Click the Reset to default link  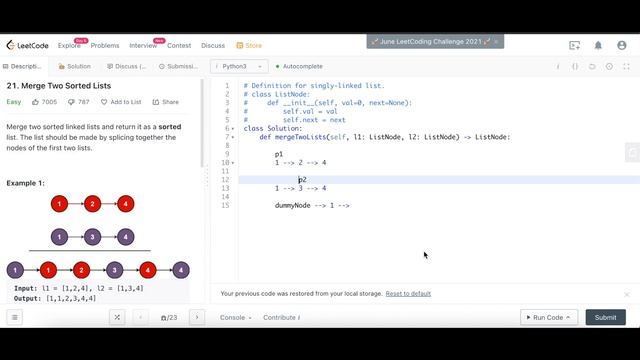408,293
